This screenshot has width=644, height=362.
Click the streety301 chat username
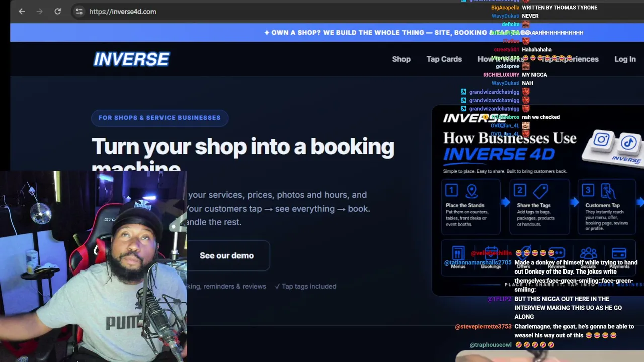click(x=506, y=50)
